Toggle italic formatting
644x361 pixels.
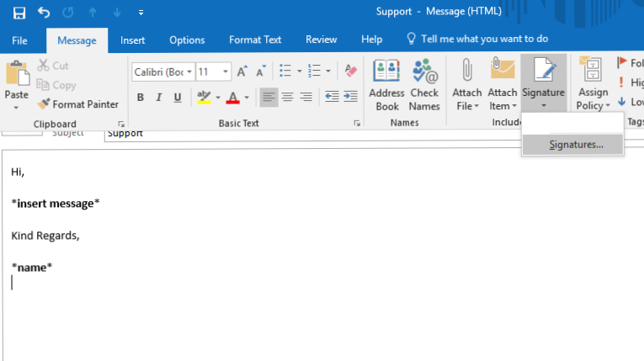click(159, 98)
